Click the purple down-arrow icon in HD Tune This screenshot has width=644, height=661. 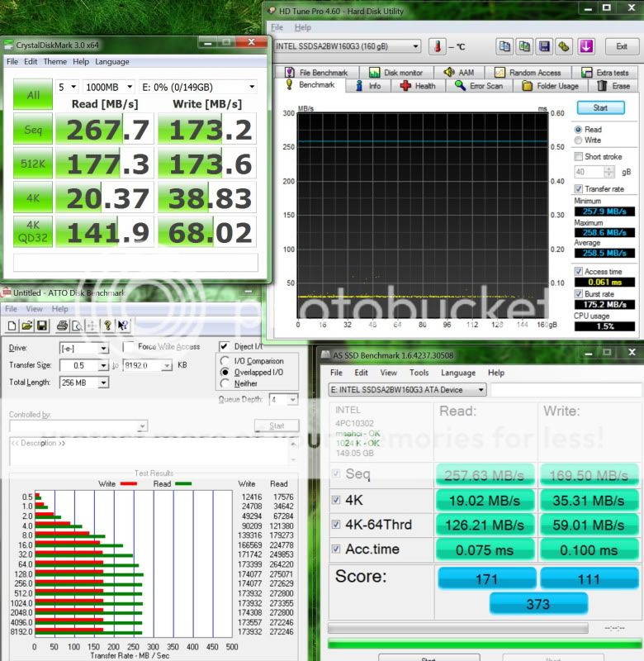click(x=585, y=46)
